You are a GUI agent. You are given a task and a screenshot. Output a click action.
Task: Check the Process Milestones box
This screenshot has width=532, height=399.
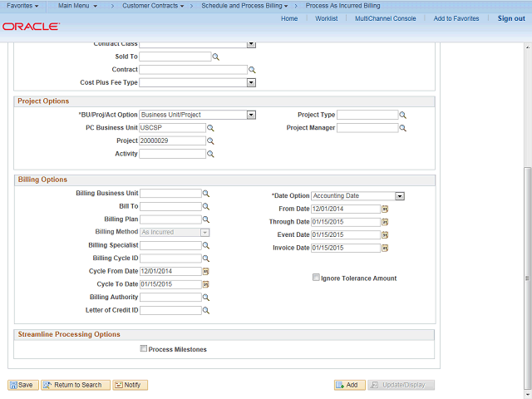tap(144, 349)
